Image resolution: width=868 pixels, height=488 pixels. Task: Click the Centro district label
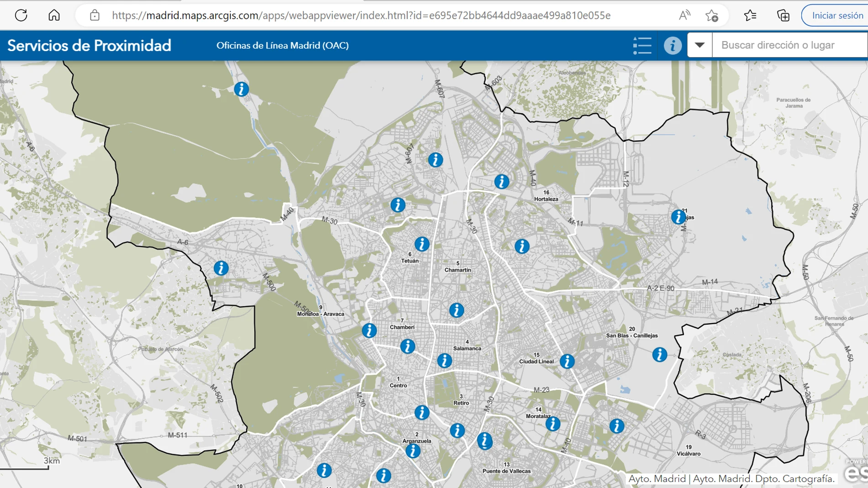pyautogui.click(x=398, y=385)
